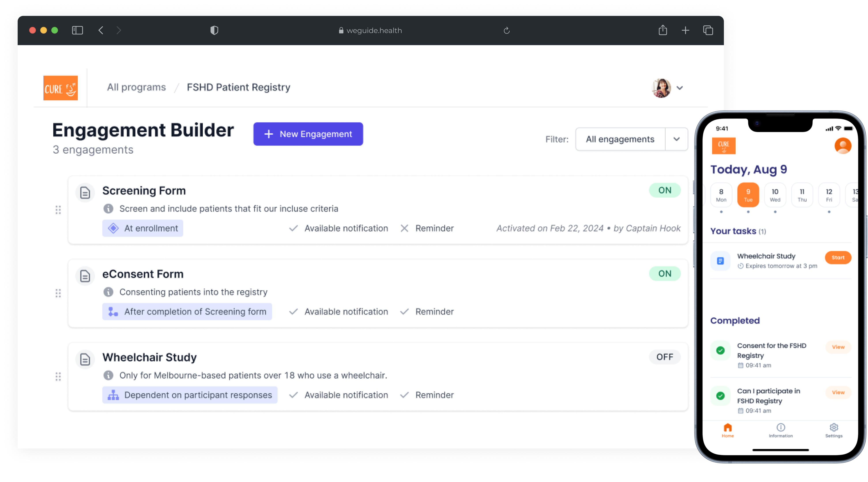Expand the All engagements filter dropdown
This screenshot has width=868, height=482.
676,139
